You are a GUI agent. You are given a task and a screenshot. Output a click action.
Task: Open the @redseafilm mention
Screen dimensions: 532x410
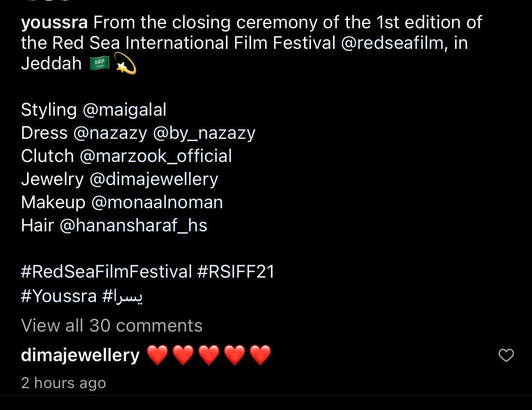tap(392, 43)
